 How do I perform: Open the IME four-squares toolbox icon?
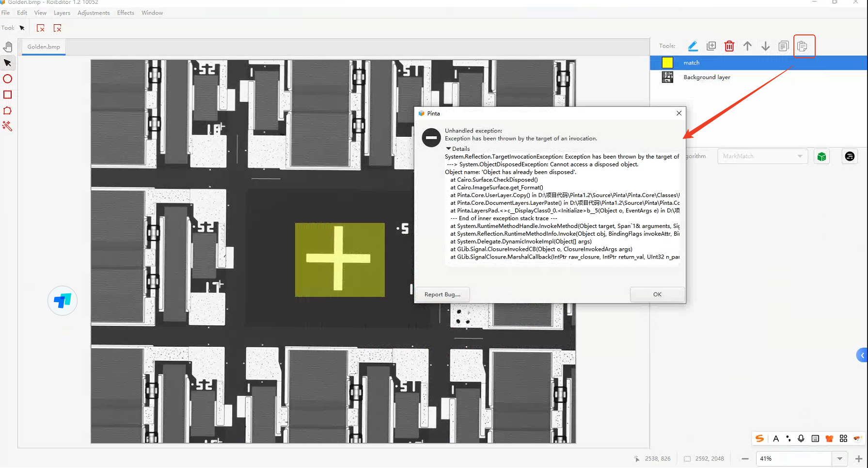[843, 438]
